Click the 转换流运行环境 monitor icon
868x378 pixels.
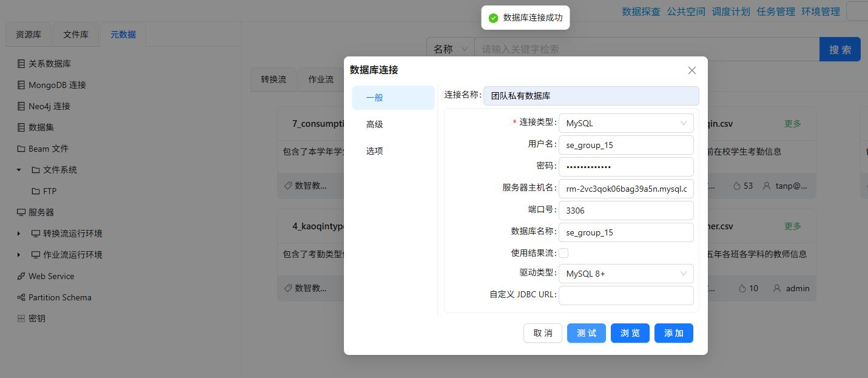36,234
